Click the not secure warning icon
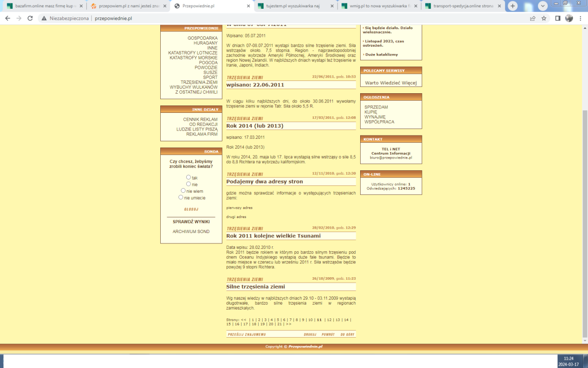This screenshot has width=588, height=368. (x=44, y=18)
